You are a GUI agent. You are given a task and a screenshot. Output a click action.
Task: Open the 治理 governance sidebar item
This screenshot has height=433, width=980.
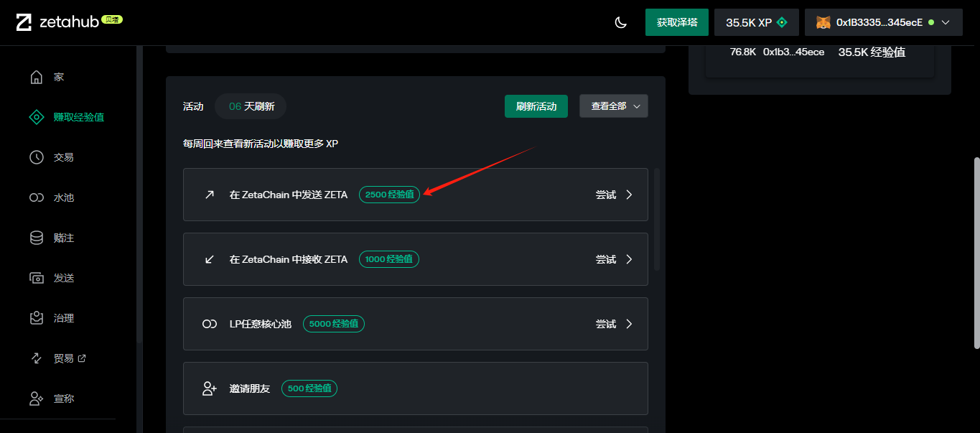(x=63, y=318)
